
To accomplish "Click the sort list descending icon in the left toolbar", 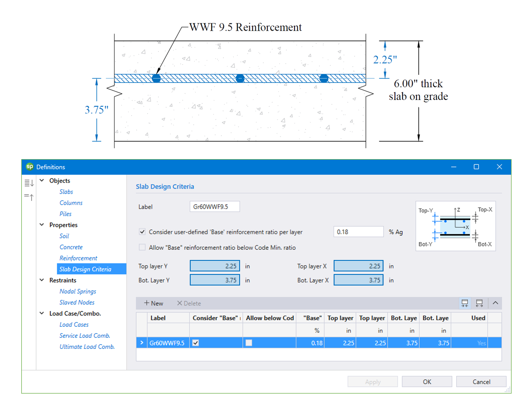I will 28,183.
